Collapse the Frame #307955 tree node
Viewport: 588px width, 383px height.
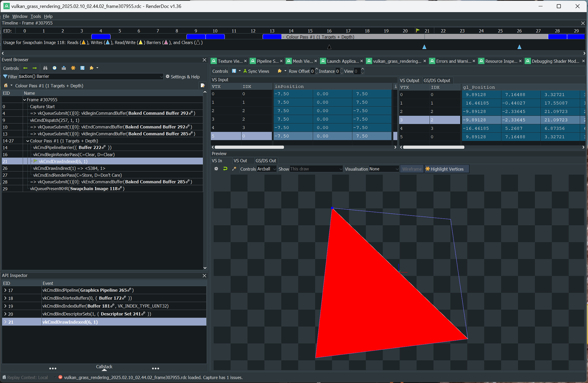(24, 100)
